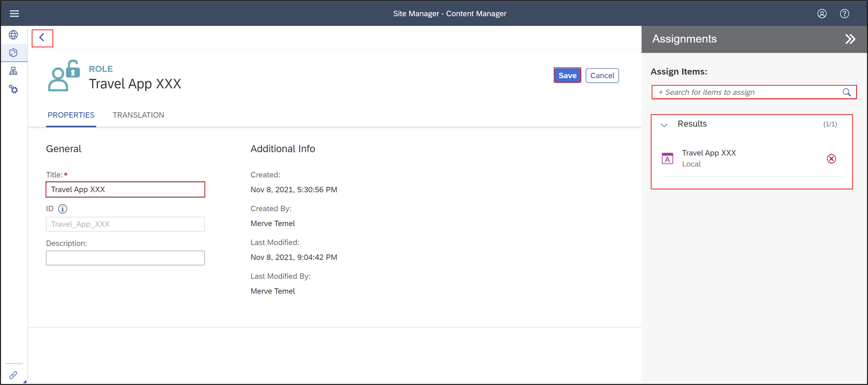
Task: Click the search magnifier in Assign Items
Action: click(x=846, y=92)
